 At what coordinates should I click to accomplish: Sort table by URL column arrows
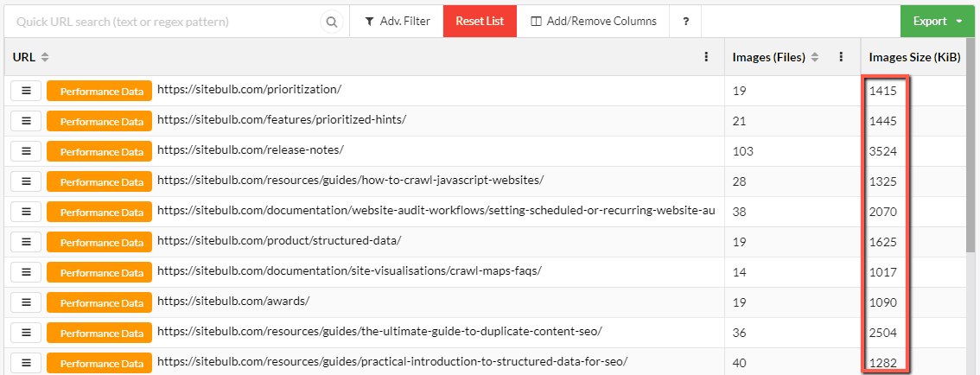(44, 57)
